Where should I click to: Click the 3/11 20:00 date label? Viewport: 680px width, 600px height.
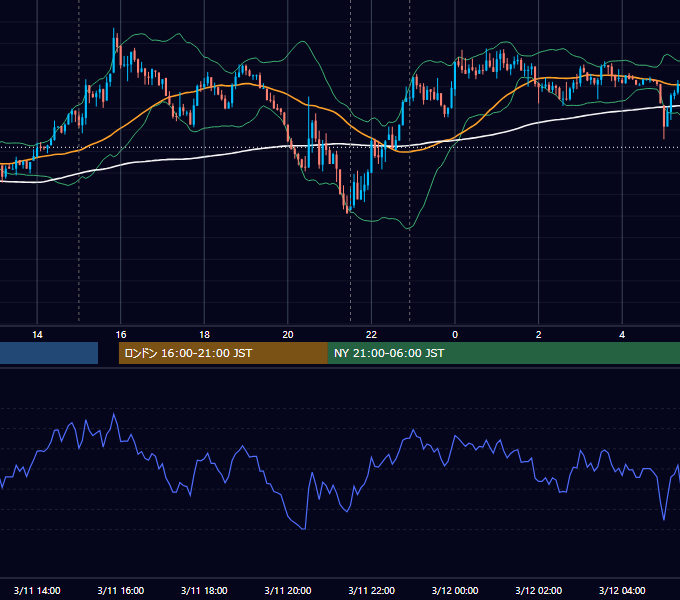288,590
